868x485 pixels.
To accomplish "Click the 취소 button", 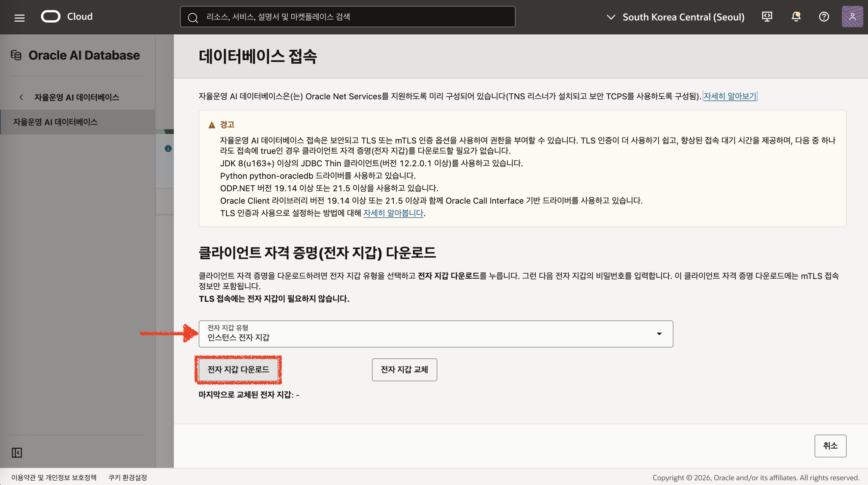I will point(830,446).
